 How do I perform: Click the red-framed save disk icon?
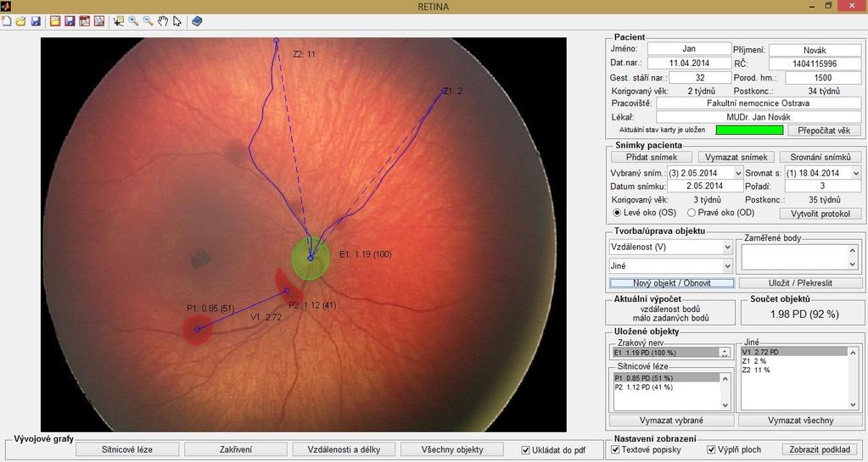click(70, 21)
